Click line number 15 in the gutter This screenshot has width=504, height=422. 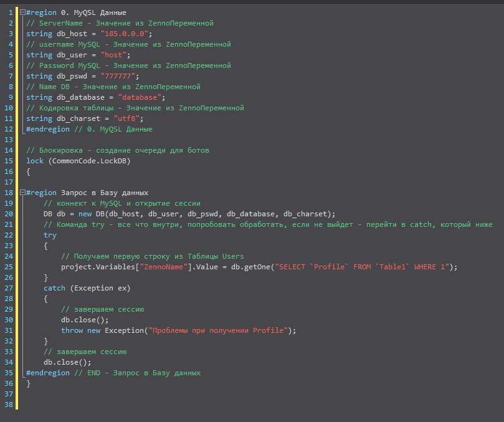coord(9,160)
